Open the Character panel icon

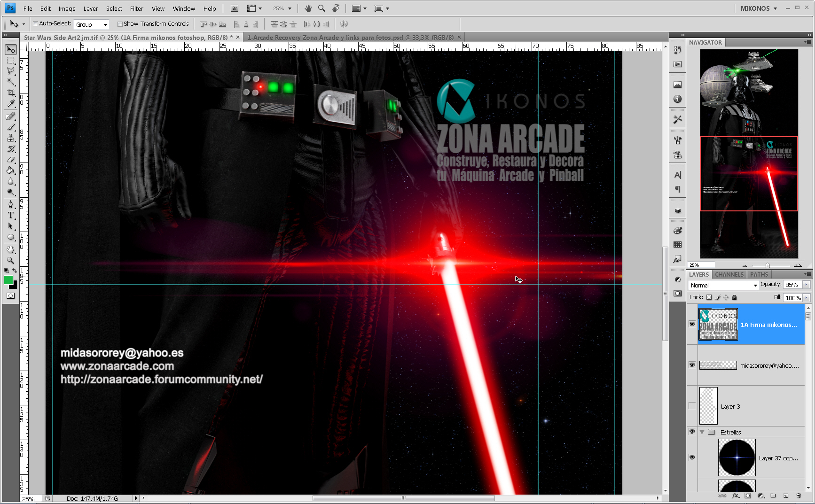[x=677, y=175]
